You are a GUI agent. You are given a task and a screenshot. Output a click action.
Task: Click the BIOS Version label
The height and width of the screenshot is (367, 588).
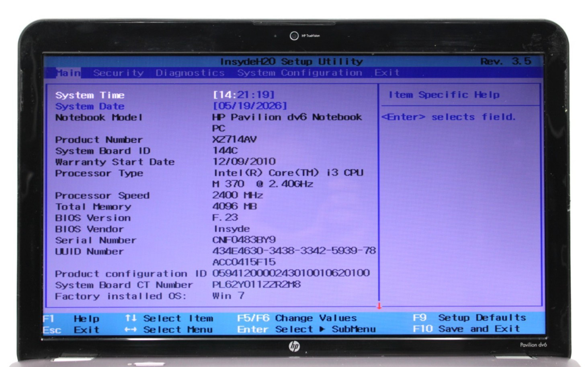93,218
